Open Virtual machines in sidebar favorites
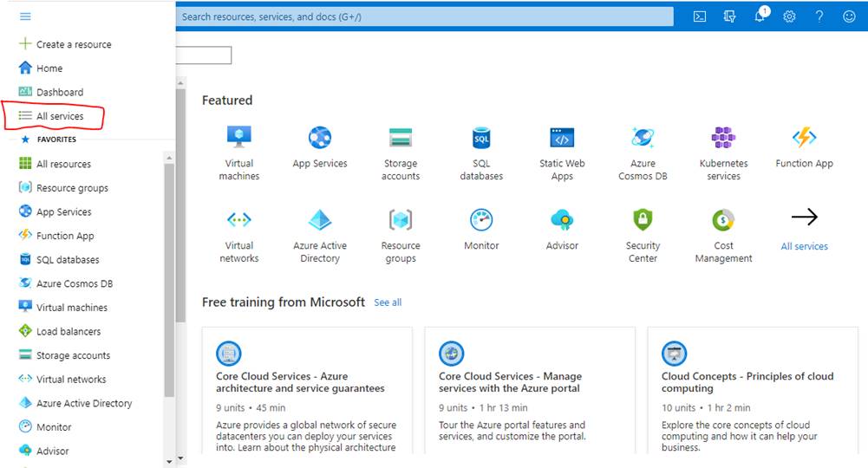The image size is (868, 468). coord(63,307)
